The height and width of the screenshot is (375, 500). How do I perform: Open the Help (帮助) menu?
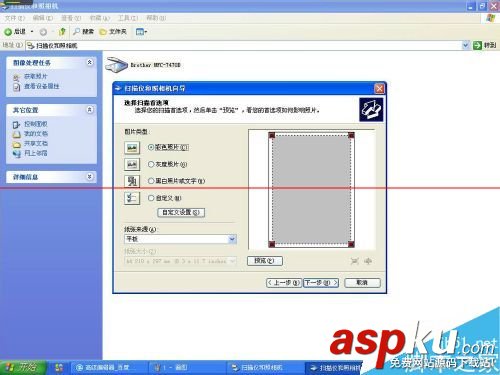[156, 18]
